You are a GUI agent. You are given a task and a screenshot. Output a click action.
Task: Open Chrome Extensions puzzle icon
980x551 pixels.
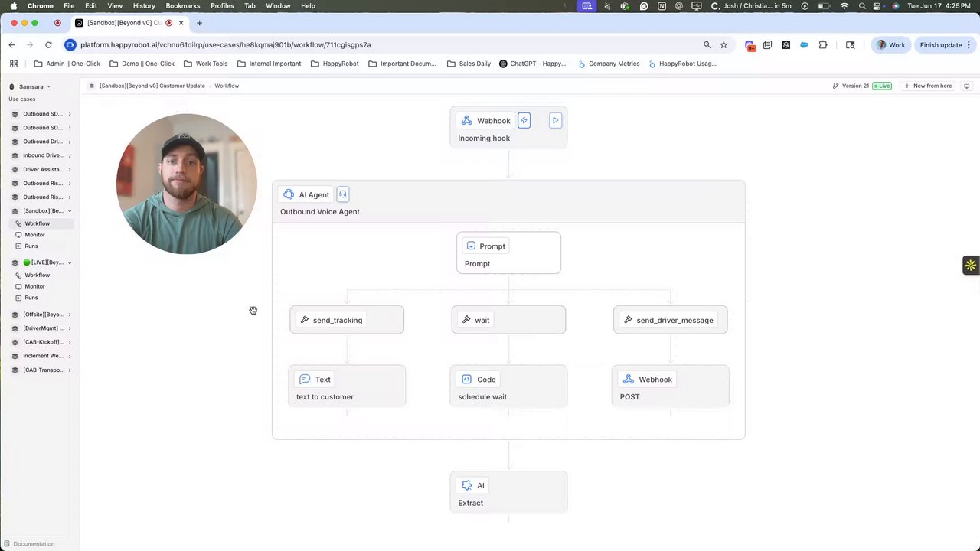[823, 45]
